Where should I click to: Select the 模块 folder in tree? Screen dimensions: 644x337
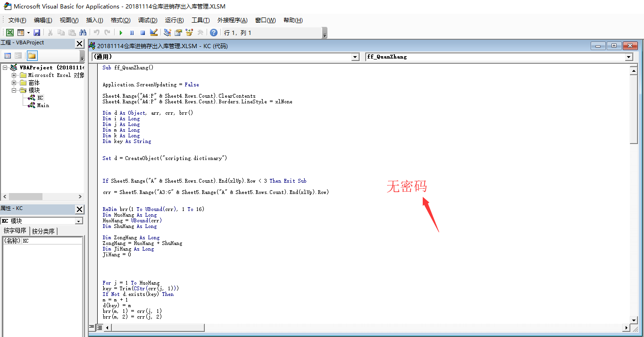[34, 90]
